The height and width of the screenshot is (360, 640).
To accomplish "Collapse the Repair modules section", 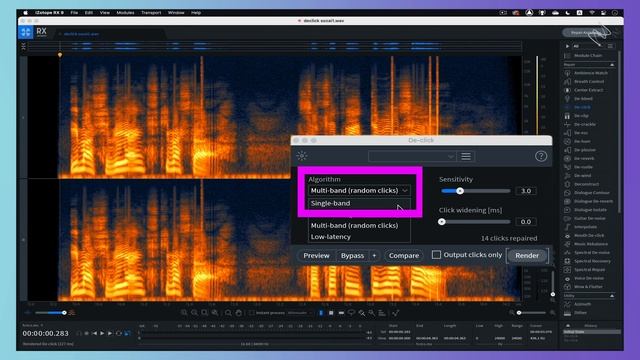I will coord(612,65).
